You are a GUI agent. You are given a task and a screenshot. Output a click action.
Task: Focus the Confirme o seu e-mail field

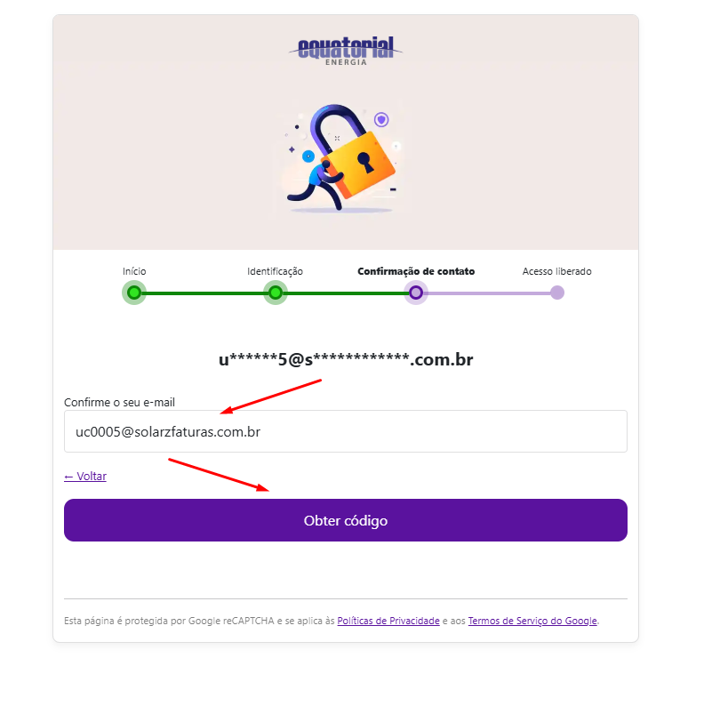point(346,431)
